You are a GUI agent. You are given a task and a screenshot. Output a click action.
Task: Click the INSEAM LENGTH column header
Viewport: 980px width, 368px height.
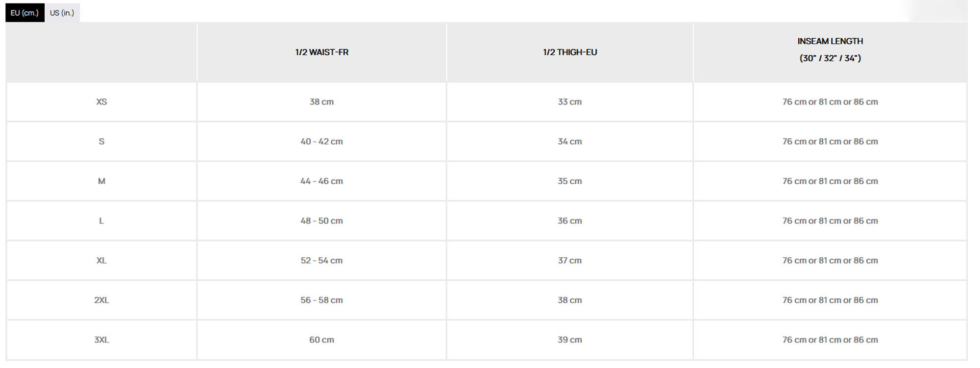pos(830,49)
